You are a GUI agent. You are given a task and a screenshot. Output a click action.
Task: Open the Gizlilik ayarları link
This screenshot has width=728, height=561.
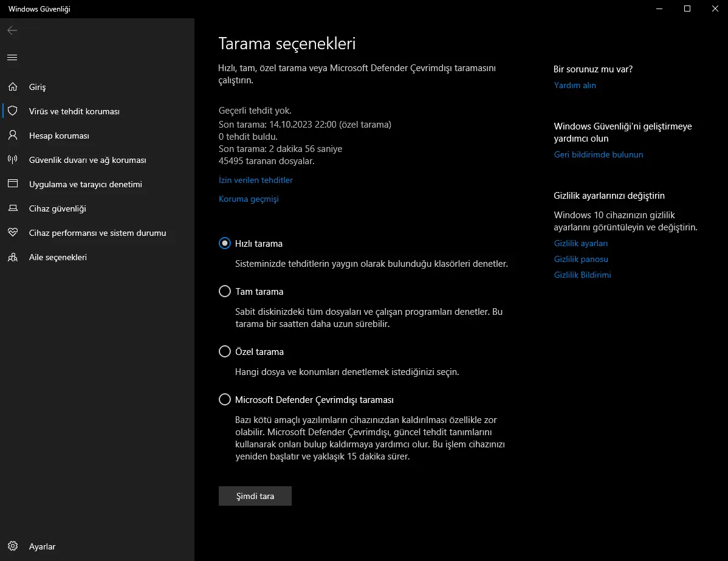click(x=581, y=243)
